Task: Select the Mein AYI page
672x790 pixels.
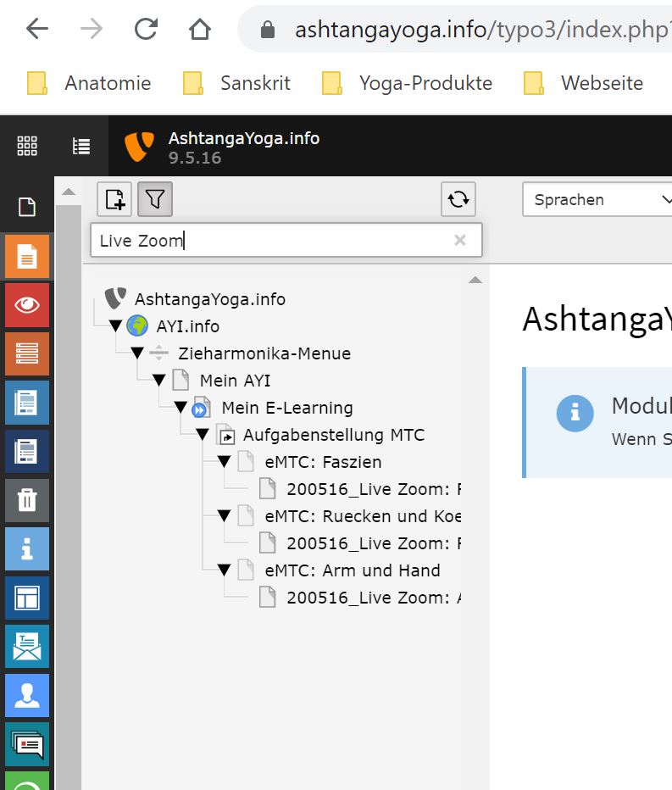Action: (236, 381)
